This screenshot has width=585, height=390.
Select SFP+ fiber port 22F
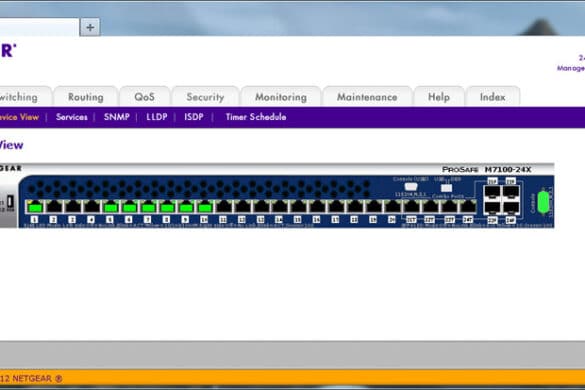pos(511,192)
